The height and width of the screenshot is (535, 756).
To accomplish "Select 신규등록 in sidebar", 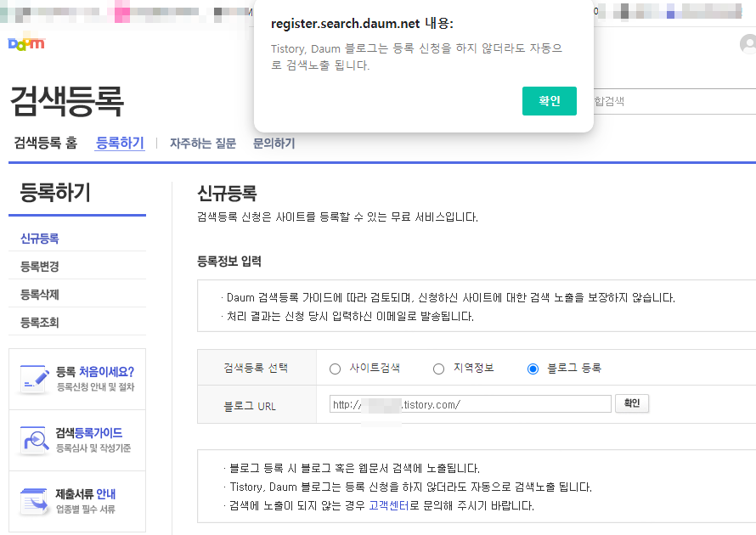I will coord(40,238).
